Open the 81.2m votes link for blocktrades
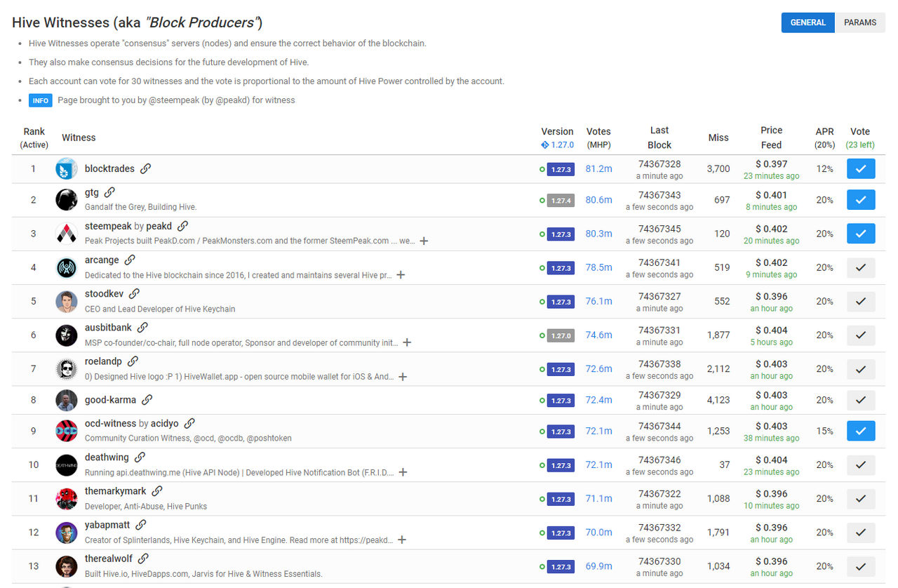Image resolution: width=898 pixels, height=588 pixels. pyautogui.click(x=598, y=169)
